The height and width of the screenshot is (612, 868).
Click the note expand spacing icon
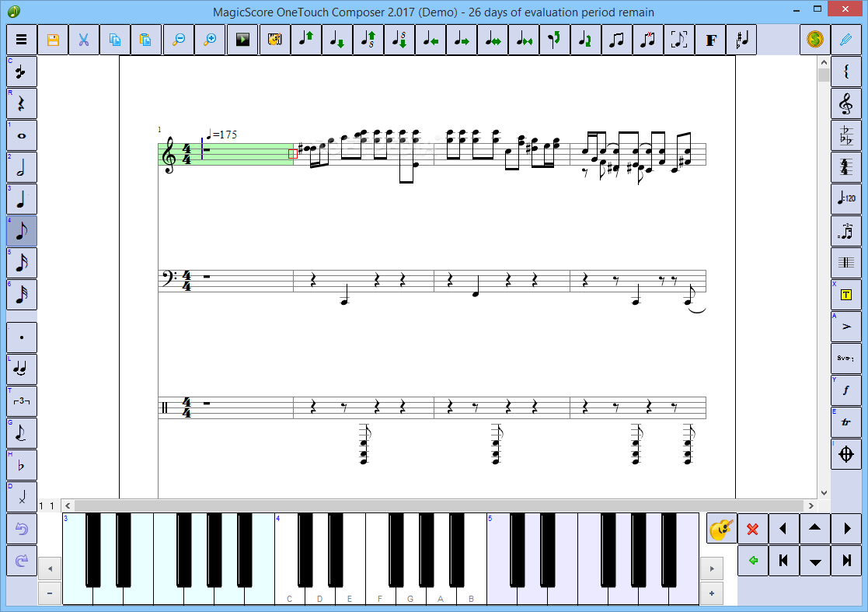coord(493,40)
